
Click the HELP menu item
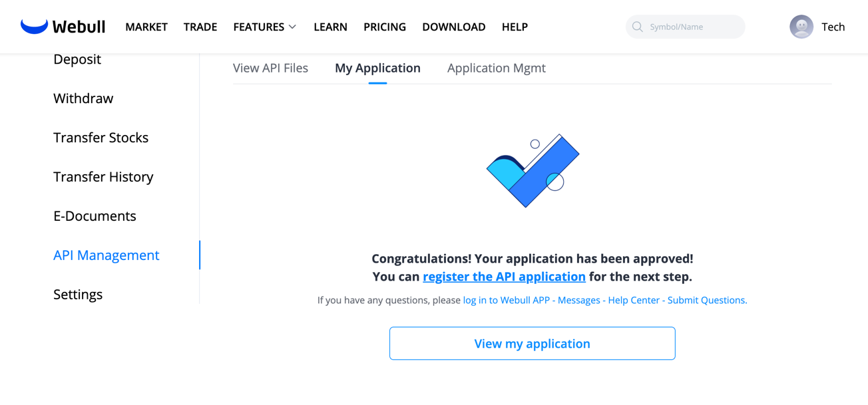(515, 27)
